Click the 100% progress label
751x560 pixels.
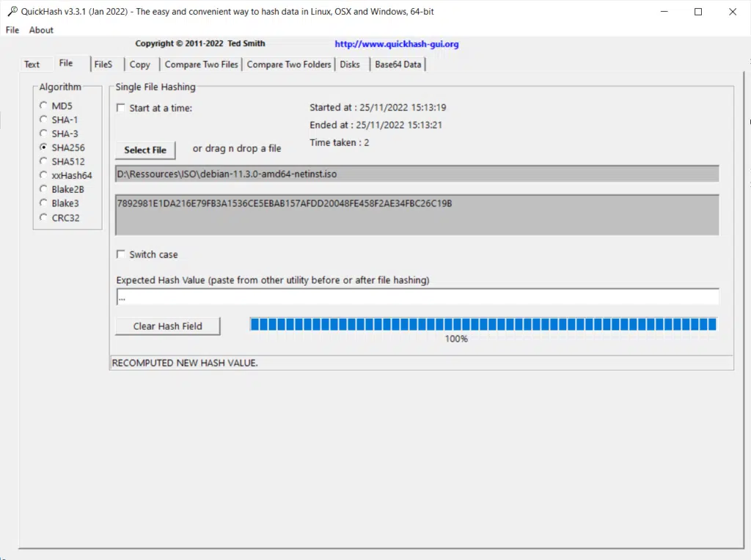456,339
